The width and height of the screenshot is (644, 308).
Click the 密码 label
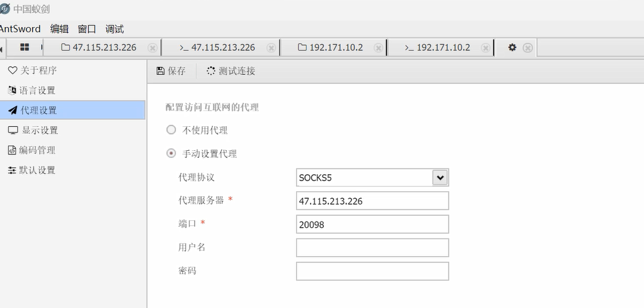(187, 271)
